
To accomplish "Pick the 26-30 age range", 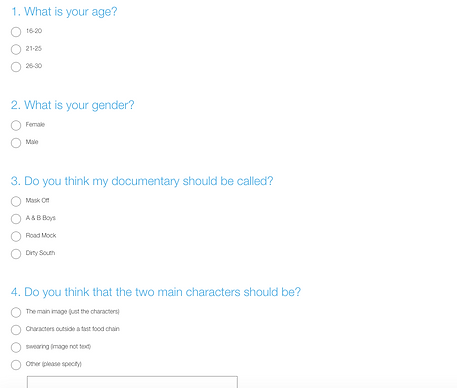I will point(16,67).
